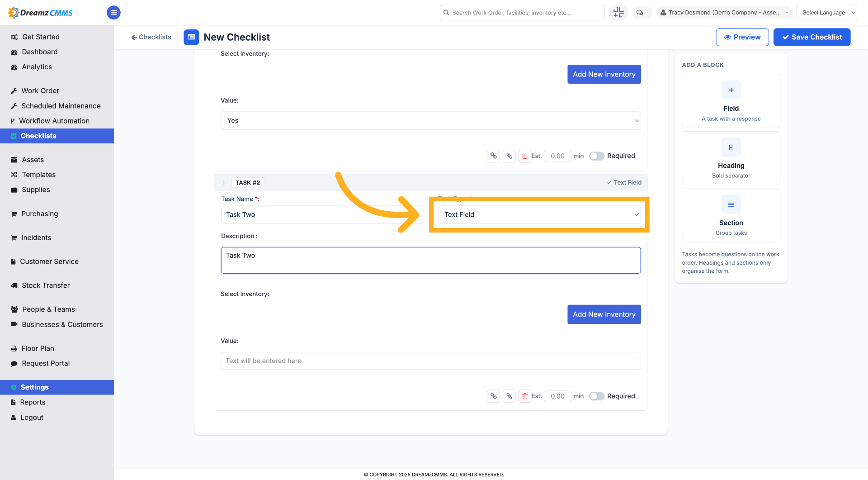This screenshot has width=868, height=480.
Task: Open the Select Language dropdown
Action: (x=826, y=13)
